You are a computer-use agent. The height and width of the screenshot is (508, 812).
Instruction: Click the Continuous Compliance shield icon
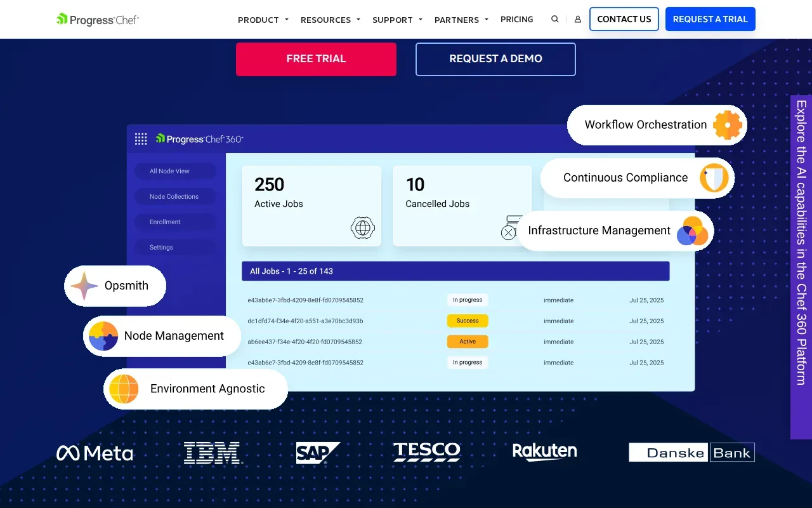[714, 178]
